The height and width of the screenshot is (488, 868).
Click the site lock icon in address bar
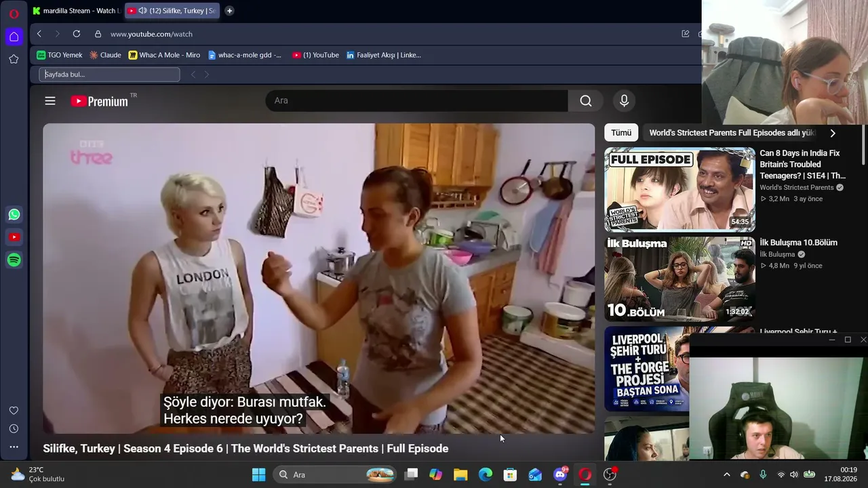coord(98,34)
